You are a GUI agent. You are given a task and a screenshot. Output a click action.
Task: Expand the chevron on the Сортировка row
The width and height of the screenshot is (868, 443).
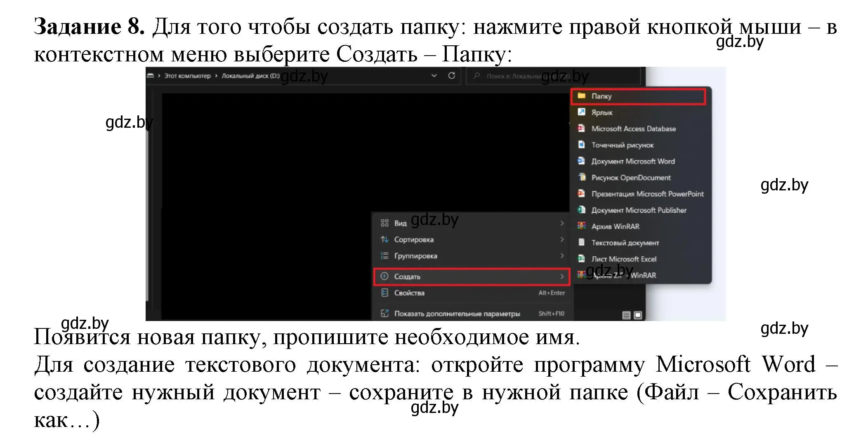[562, 239]
